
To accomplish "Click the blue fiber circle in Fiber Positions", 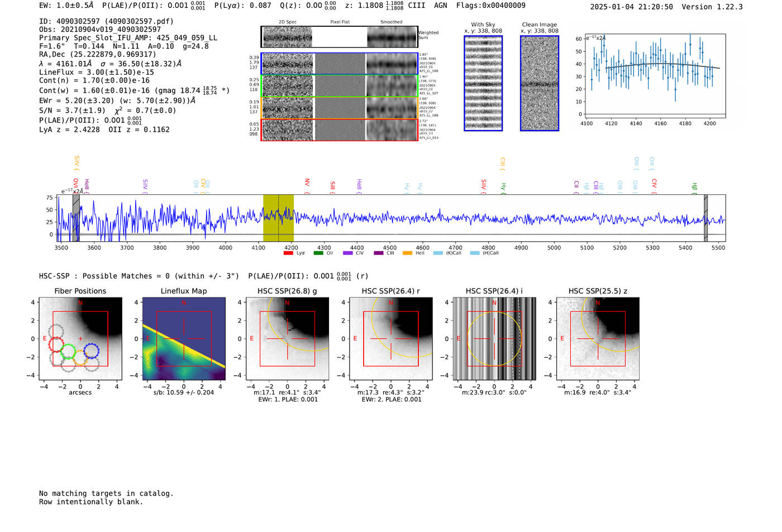I will [x=91, y=351].
